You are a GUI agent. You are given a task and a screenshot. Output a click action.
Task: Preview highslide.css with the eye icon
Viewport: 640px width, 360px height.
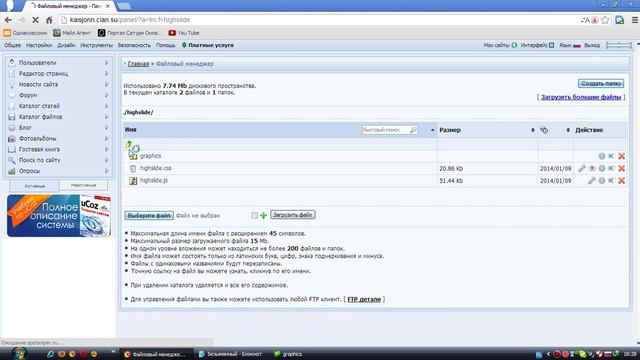(x=592, y=168)
